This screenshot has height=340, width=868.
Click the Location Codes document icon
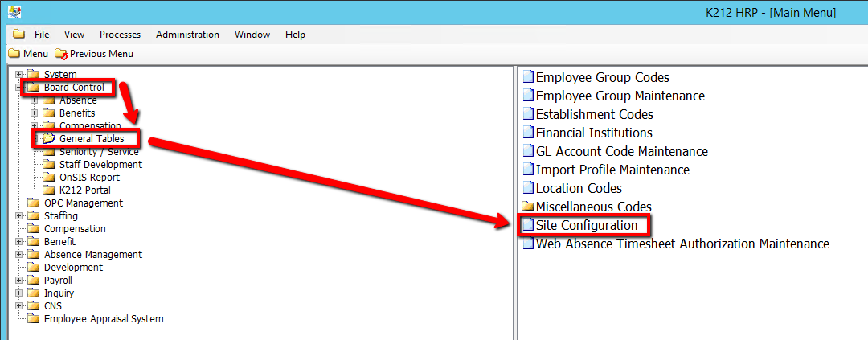click(528, 189)
